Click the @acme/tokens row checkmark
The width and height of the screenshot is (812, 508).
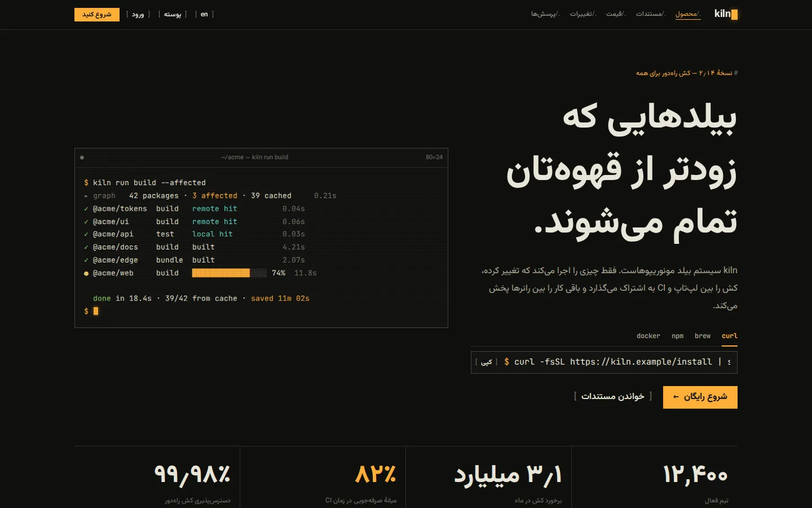tap(86, 209)
